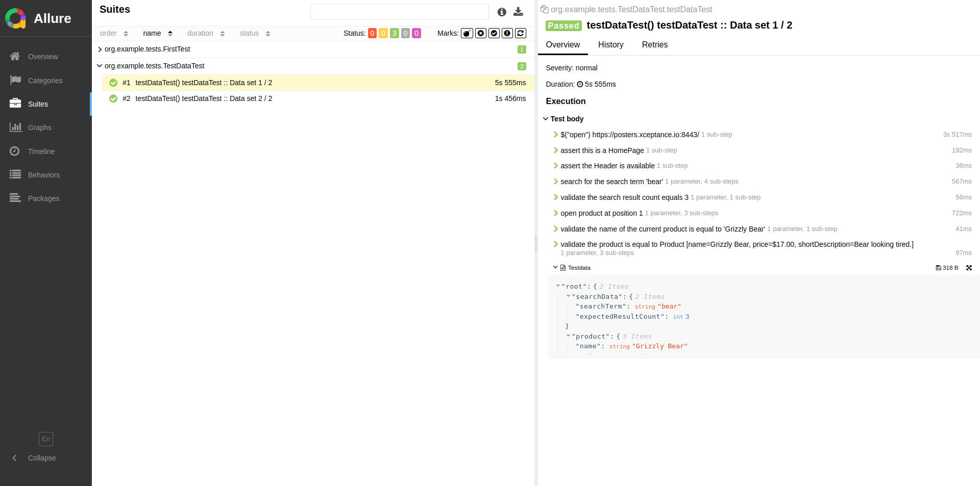Open Graphs from the sidebar
Screen dimensions: 980x486
coord(39,127)
